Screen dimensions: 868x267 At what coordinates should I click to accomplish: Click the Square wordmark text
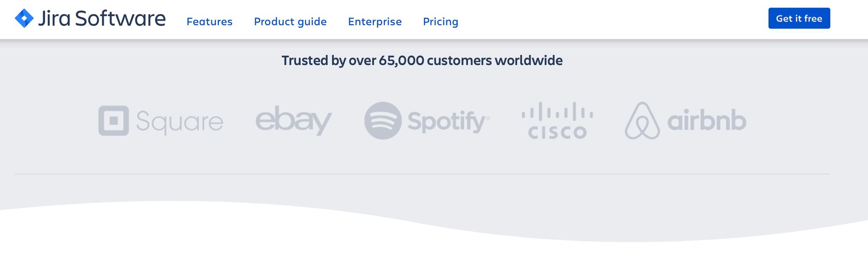pos(179,122)
